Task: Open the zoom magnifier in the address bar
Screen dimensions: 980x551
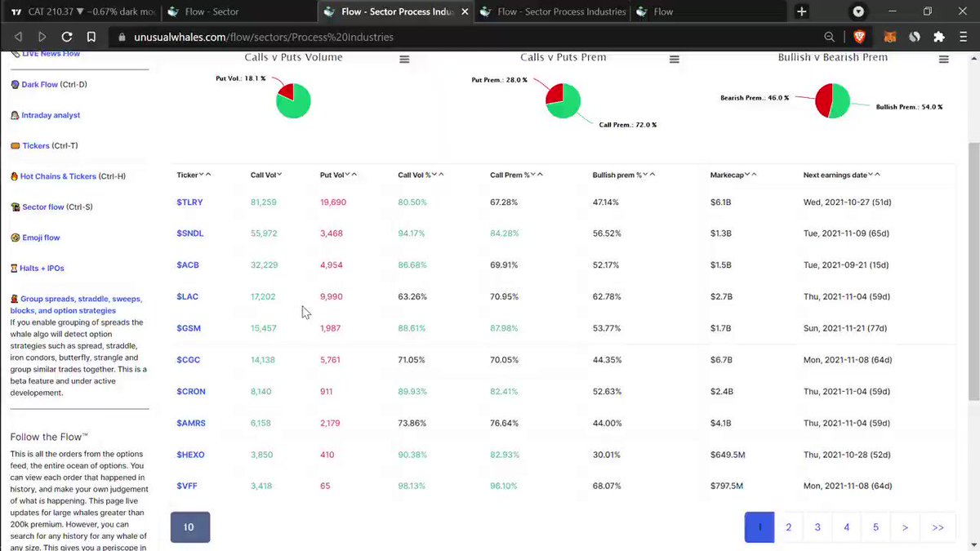Action: [x=829, y=37]
